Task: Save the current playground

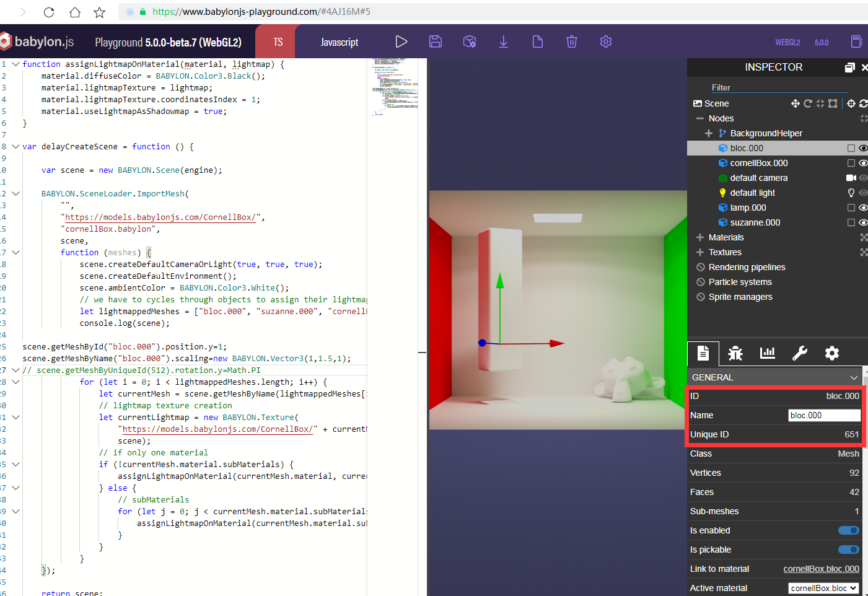Action: [x=436, y=41]
